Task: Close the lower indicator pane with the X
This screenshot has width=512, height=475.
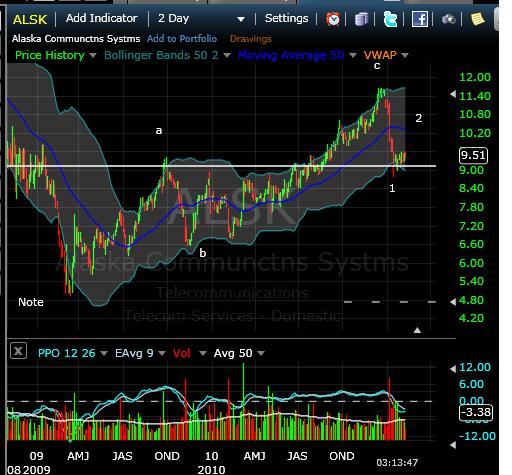Action: pos(18,351)
